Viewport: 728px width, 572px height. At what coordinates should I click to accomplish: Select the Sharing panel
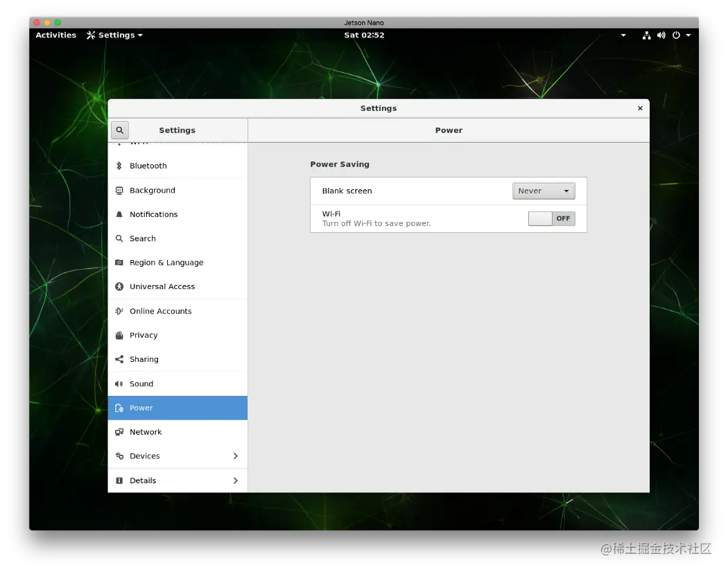[x=177, y=359]
